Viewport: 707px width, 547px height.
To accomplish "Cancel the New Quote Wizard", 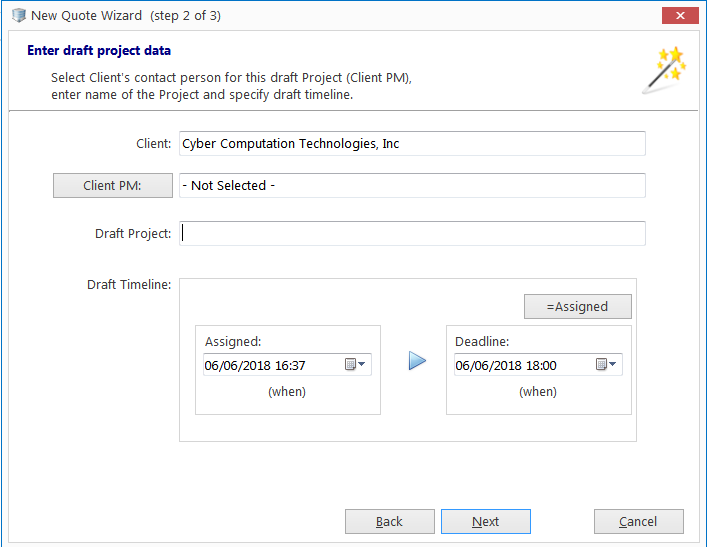I will [x=638, y=522].
